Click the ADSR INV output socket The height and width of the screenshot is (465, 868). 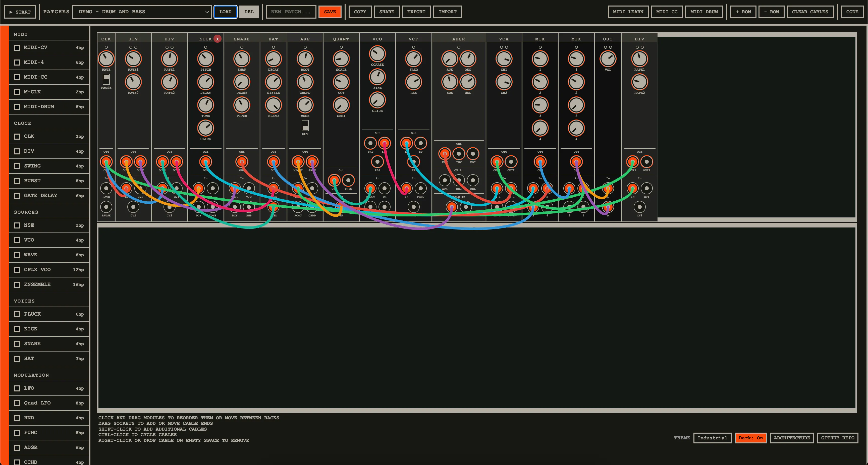[459, 154]
